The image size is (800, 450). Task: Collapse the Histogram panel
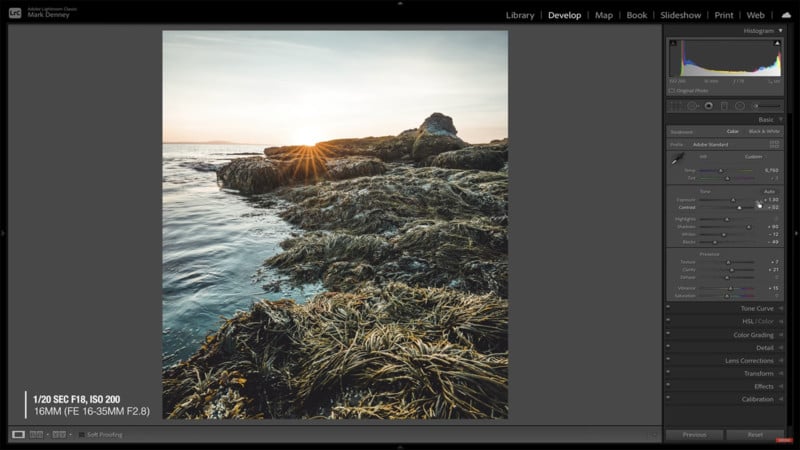781,31
